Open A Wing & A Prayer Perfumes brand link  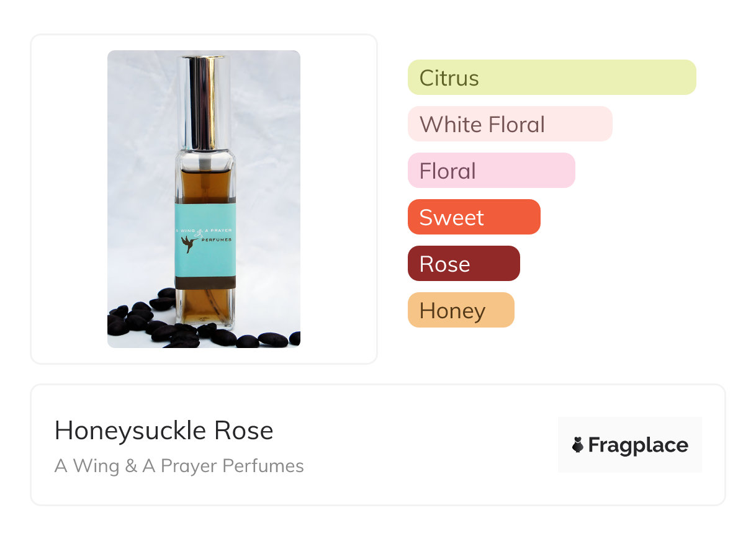(179, 466)
